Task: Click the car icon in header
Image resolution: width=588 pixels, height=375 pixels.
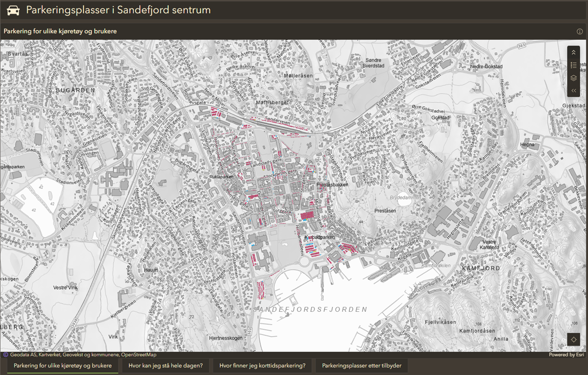Action: (13, 10)
